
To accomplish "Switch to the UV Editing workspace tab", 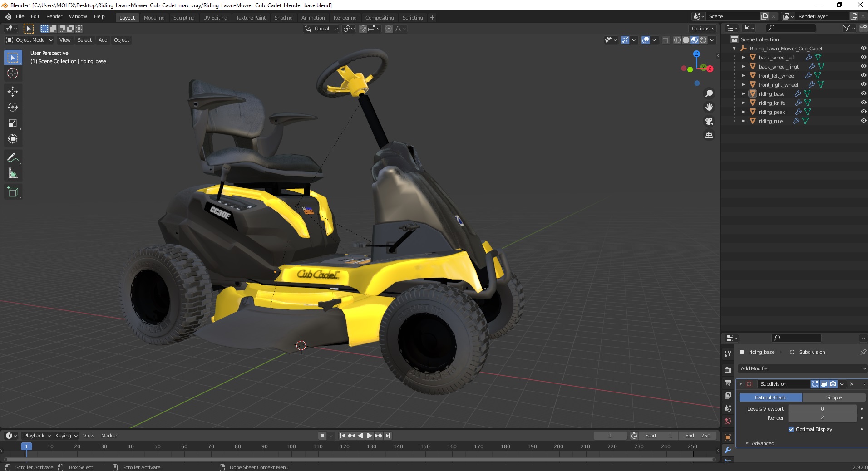I will tap(215, 18).
